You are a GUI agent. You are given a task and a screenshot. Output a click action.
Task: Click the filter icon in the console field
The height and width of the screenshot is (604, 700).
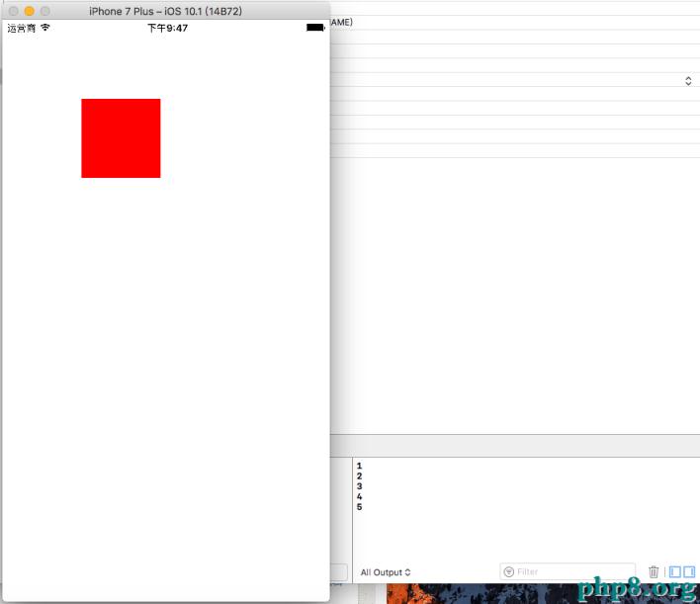[x=508, y=571]
